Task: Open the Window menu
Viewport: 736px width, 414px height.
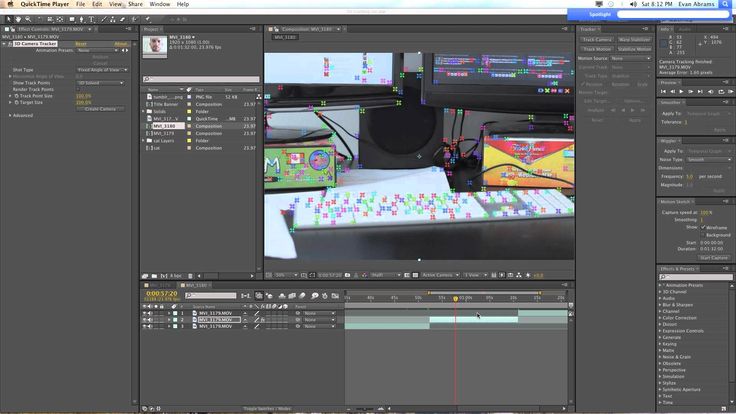Action: (x=160, y=4)
